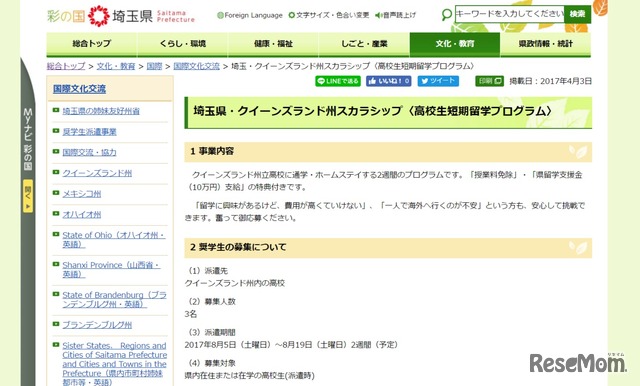Screen dimensions: 640x386
Task: Open the 総合トップ navigation tab
Action: tap(92, 44)
